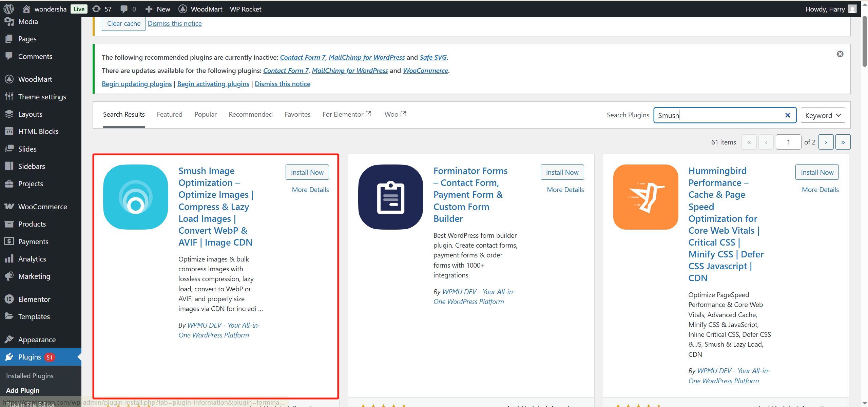Image resolution: width=868 pixels, height=407 pixels.
Task: Open WooCommerce in the sidebar menu
Action: [42, 207]
